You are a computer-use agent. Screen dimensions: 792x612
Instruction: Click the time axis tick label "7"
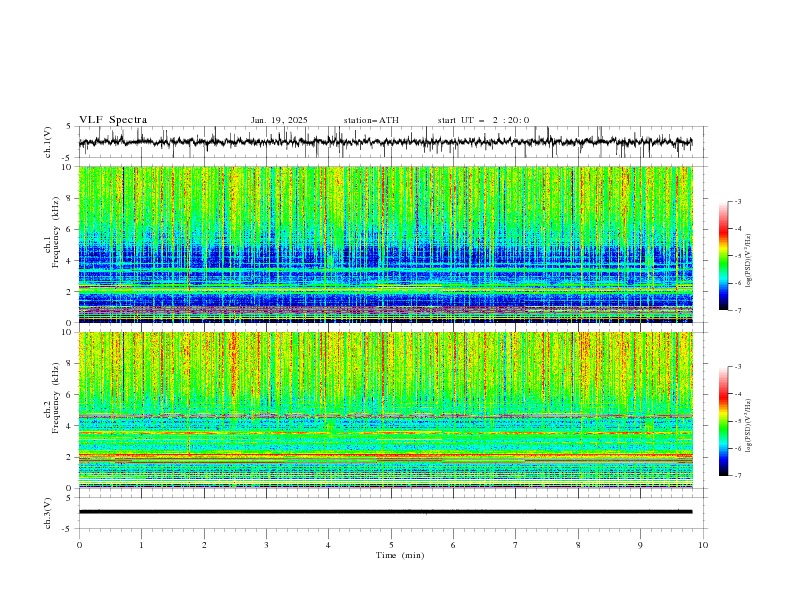coord(516,545)
